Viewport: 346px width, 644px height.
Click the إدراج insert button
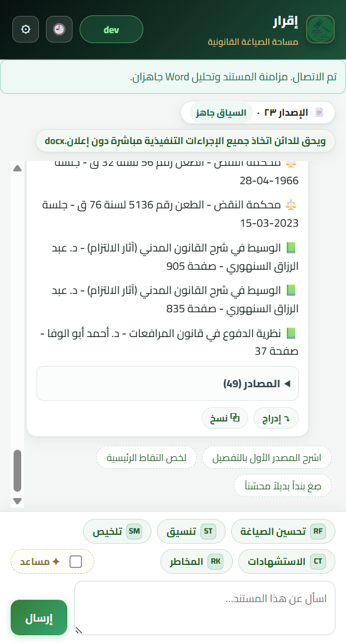point(276,418)
